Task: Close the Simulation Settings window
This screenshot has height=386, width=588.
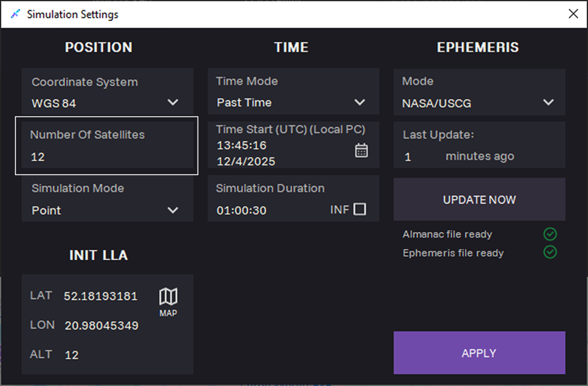Action: coord(572,14)
